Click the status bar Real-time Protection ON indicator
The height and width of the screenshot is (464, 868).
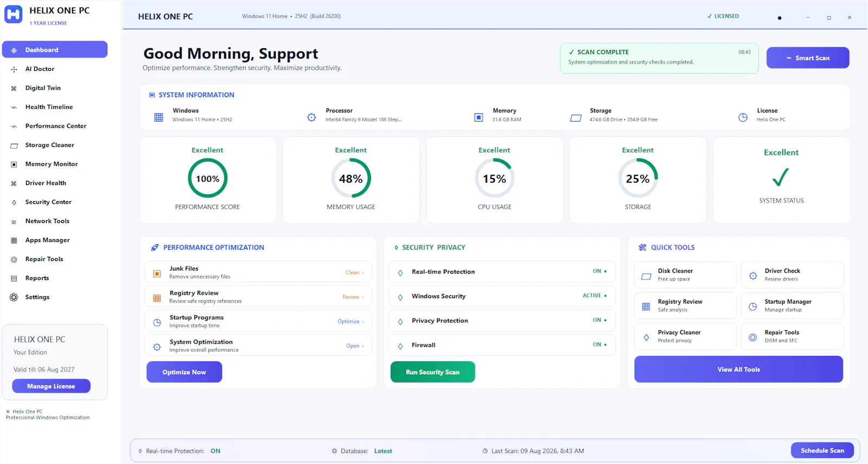tap(215, 451)
